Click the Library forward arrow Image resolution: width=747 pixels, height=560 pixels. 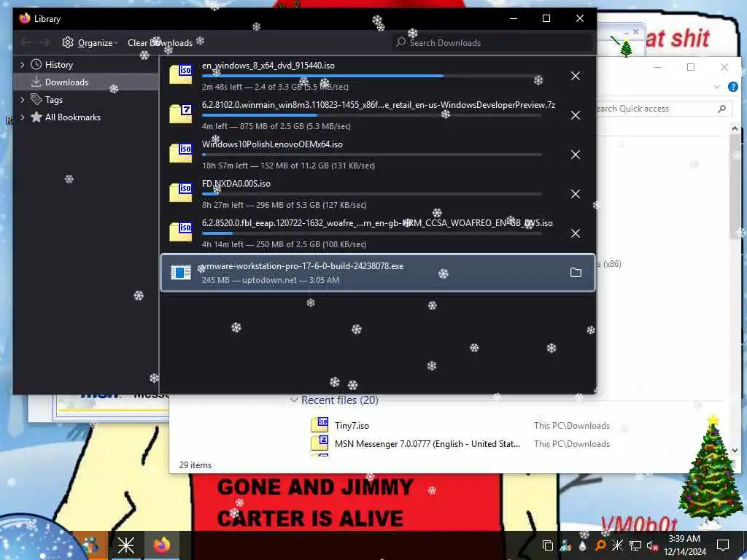tap(44, 43)
